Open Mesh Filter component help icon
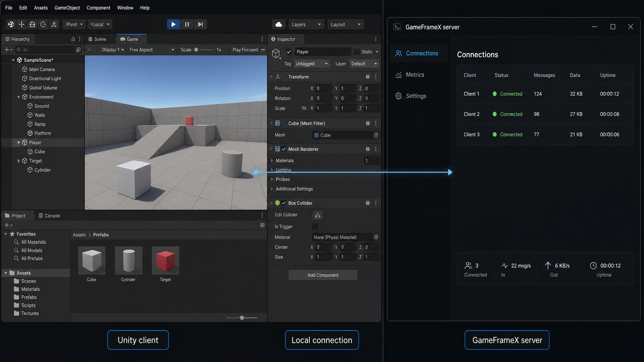The image size is (644, 362). (x=368, y=123)
